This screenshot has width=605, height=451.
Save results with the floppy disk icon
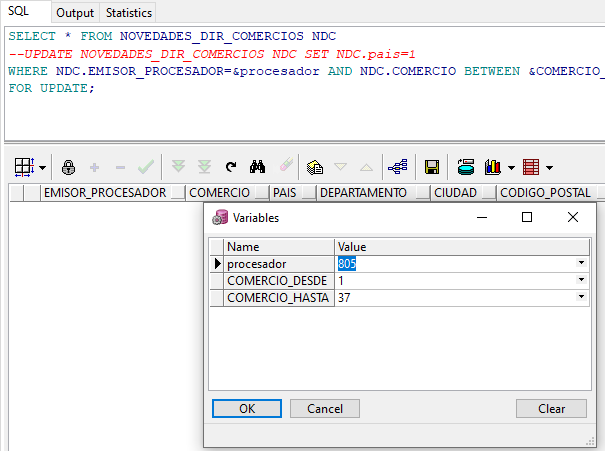(432, 167)
